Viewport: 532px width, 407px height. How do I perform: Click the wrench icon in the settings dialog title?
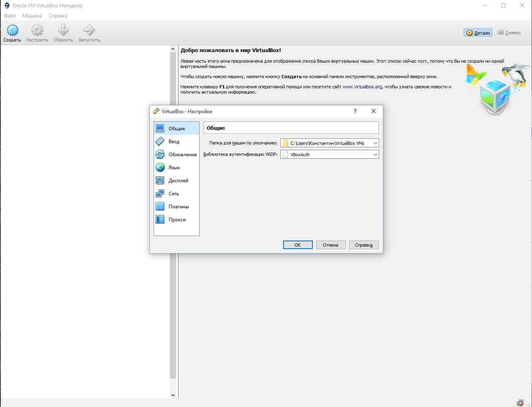click(156, 111)
